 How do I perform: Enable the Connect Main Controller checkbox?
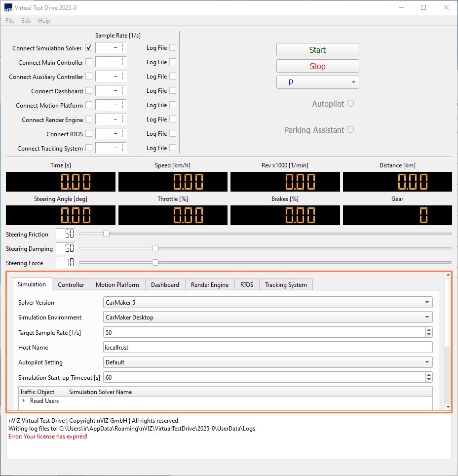[88, 62]
